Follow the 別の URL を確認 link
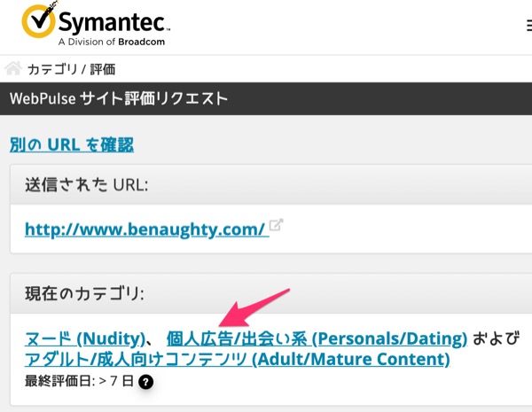 [x=72, y=144]
